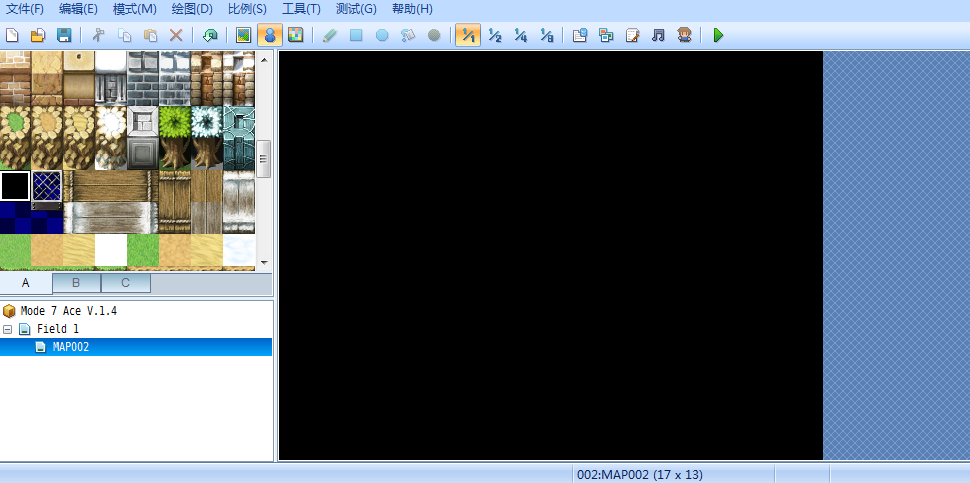Select the Ellipse drawing tool
This screenshot has width=970, height=483.
pyautogui.click(x=382, y=35)
